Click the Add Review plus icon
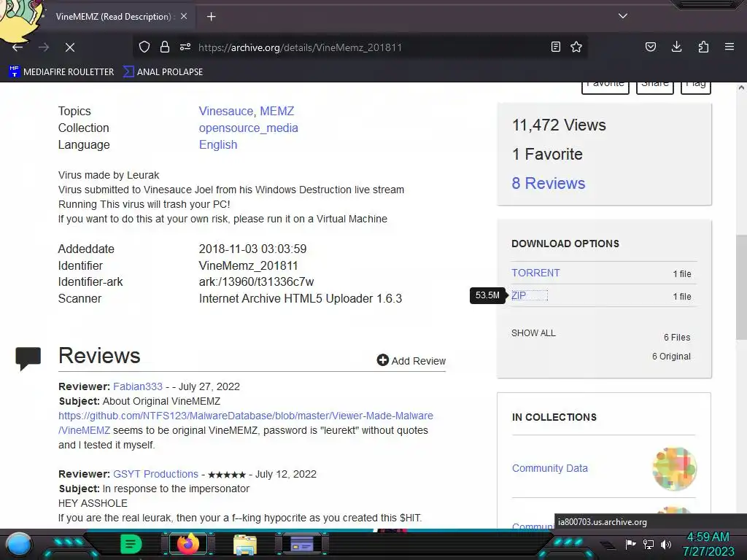747x560 pixels. click(382, 360)
